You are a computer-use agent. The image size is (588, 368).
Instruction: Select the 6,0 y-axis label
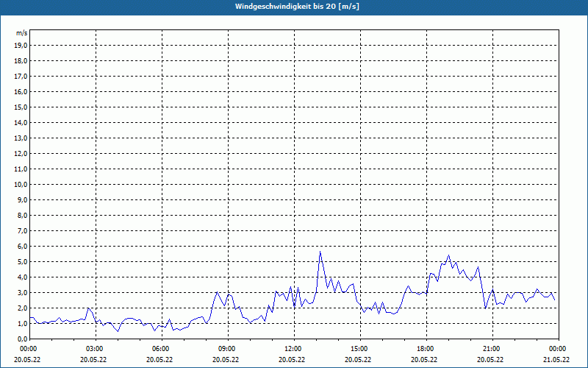[x=23, y=247]
